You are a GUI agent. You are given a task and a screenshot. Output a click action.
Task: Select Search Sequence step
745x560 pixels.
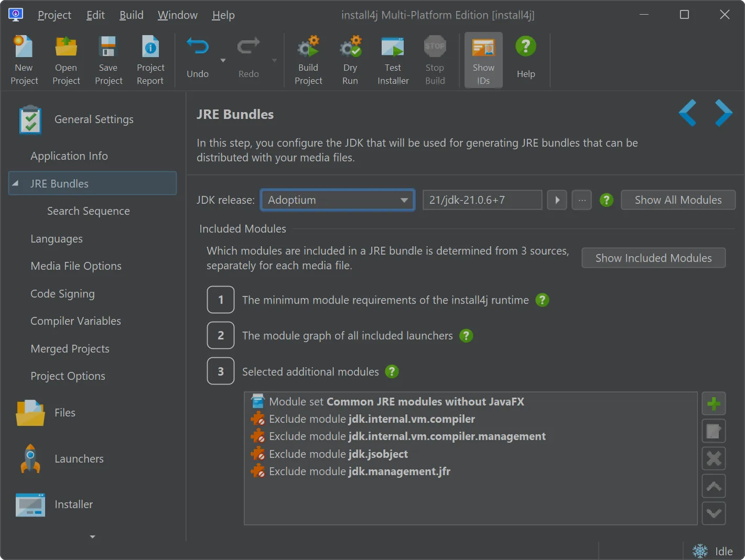click(89, 211)
